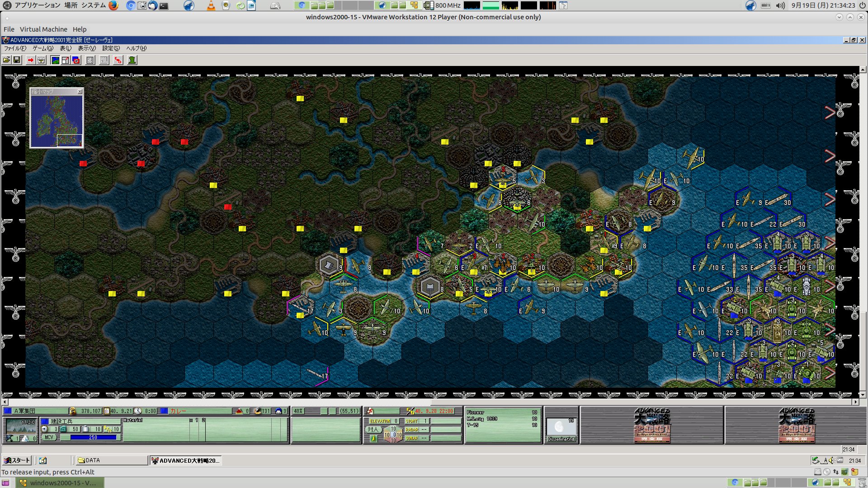Click the map's scroll-up arrow button

click(x=863, y=70)
